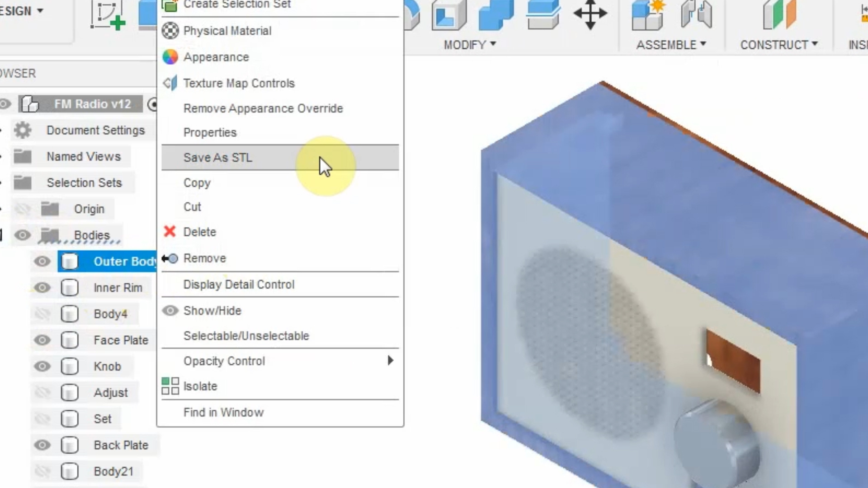The height and width of the screenshot is (488, 868).
Task: Select Save As STL menu option
Action: (x=217, y=157)
